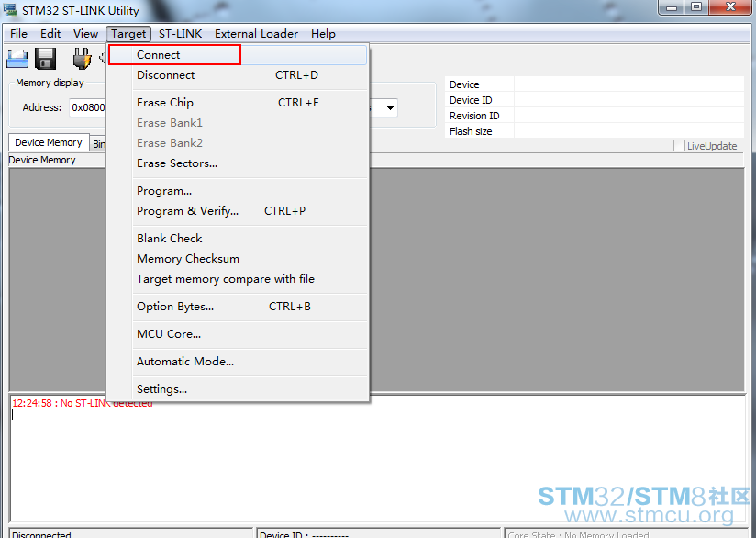
Task: Minimize the ST-LINK Utility window
Action: tap(672, 7)
